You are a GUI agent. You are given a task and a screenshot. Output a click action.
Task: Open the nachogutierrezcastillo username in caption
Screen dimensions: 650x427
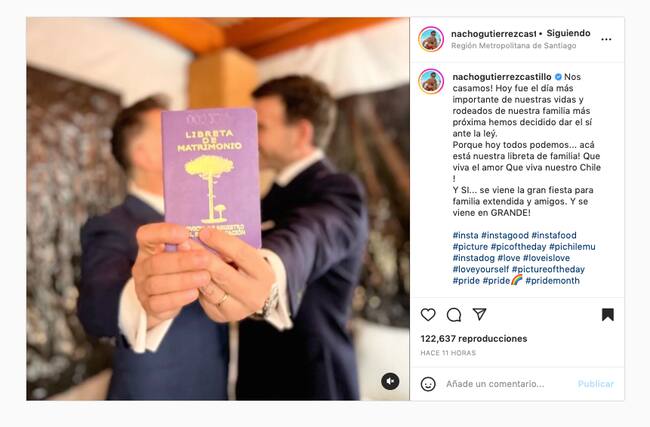pos(502,77)
